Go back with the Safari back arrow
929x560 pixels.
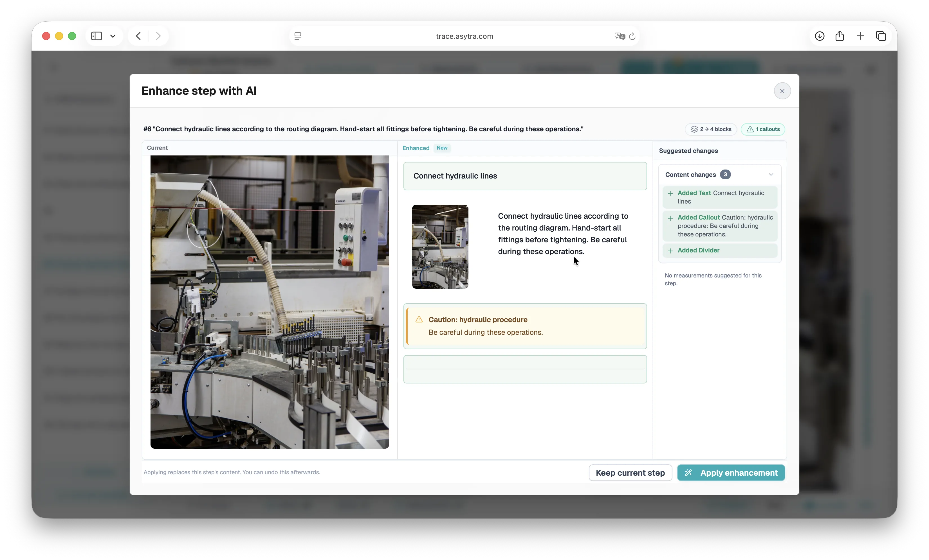[x=138, y=36]
